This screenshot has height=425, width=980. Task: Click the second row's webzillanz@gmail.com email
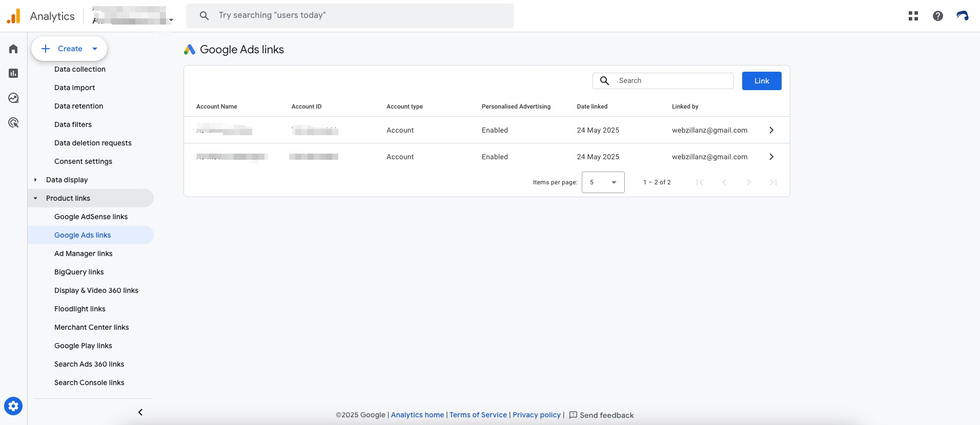tap(710, 157)
